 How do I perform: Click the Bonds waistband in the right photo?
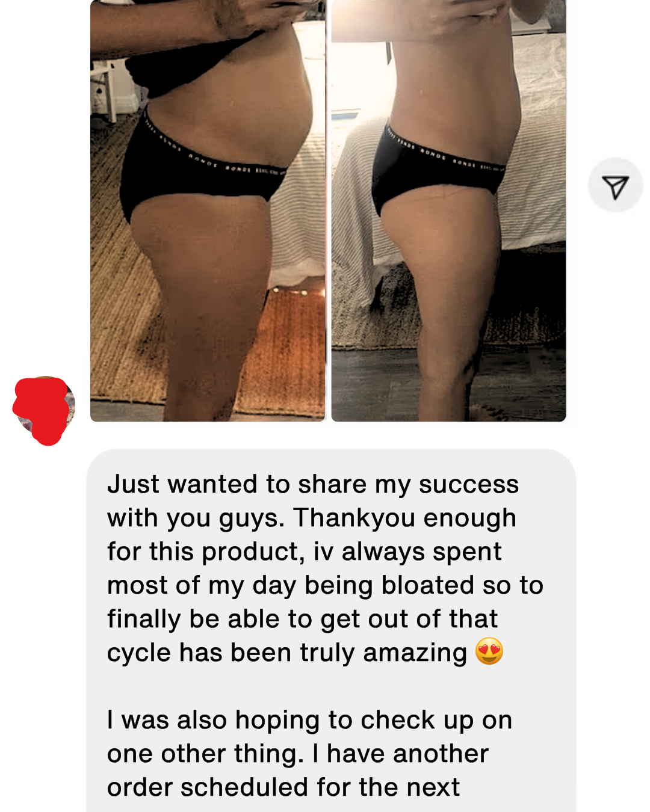click(445, 153)
